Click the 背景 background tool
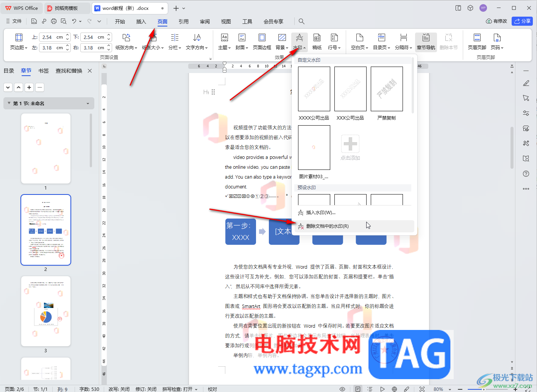This screenshot has height=392, width=537. [x=282, y=42]
